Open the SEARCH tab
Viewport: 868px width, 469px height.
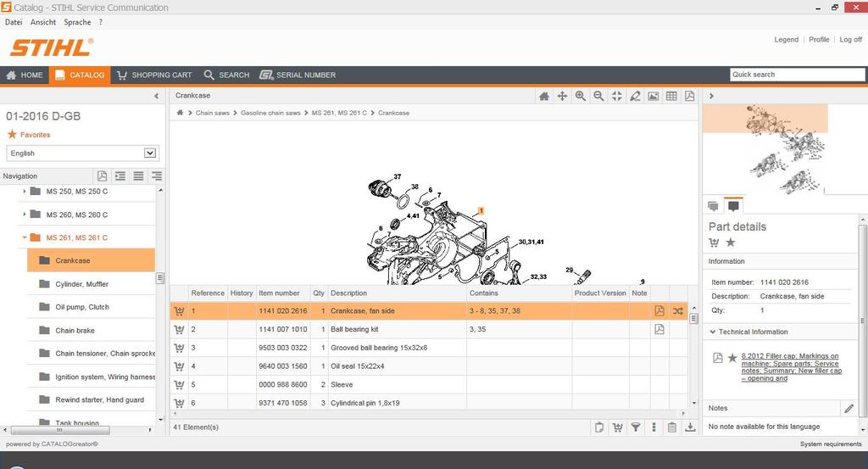[x=227, y=75]
